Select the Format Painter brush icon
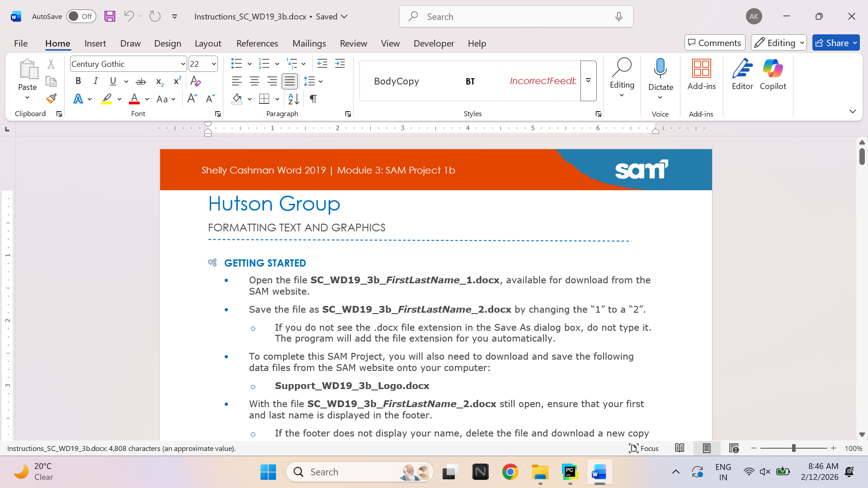Screen dimensions: 868x488 pyautogui.click(x=51, y=99)
